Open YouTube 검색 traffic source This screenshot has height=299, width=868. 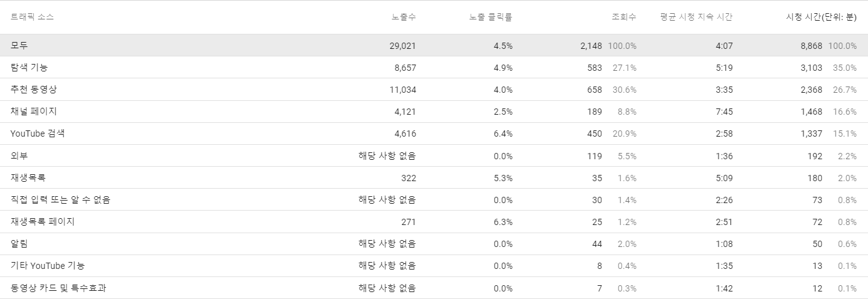38,134
